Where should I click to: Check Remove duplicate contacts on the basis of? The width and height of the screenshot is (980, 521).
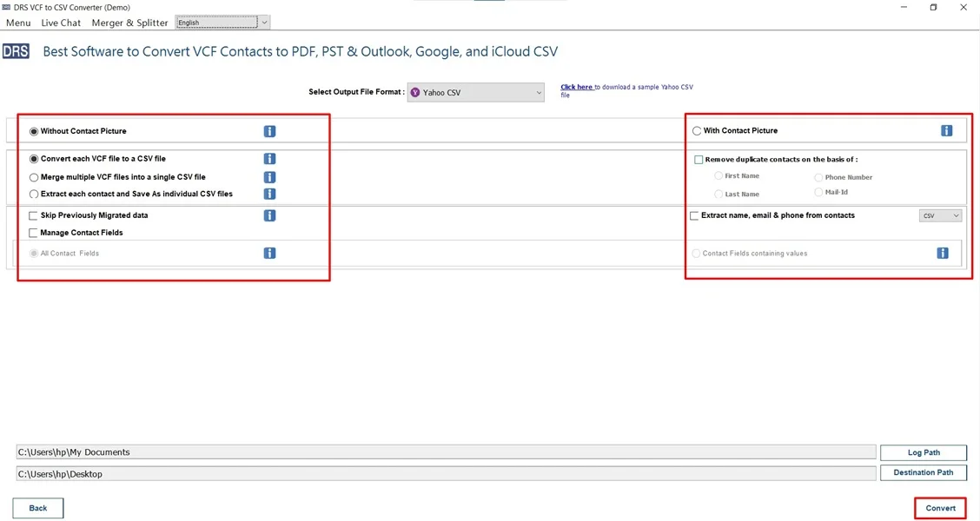tap(698, 159)
